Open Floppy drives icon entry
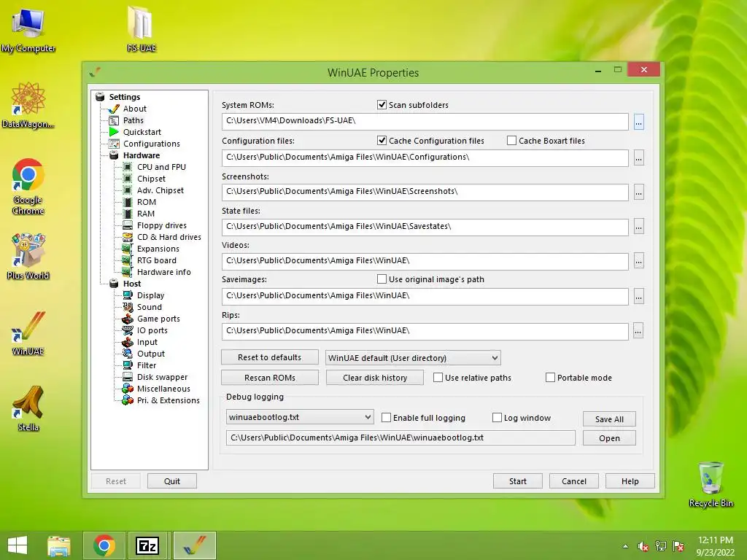This screenshot has width=747, height=560. click(128, 225)
